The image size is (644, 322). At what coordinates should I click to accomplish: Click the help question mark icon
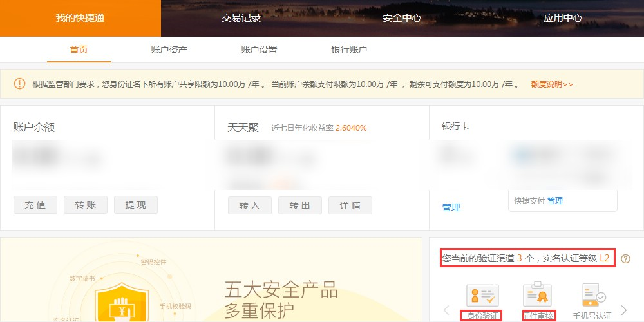point(625,259)
